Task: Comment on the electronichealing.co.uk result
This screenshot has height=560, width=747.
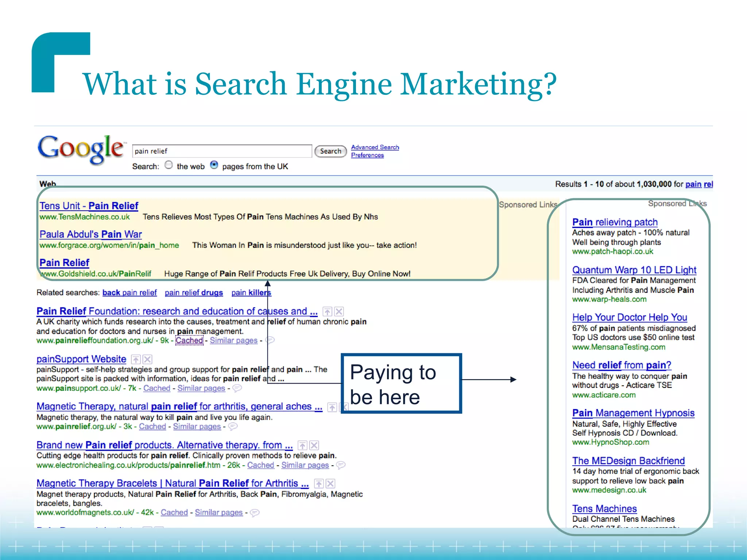Action: 341,465
